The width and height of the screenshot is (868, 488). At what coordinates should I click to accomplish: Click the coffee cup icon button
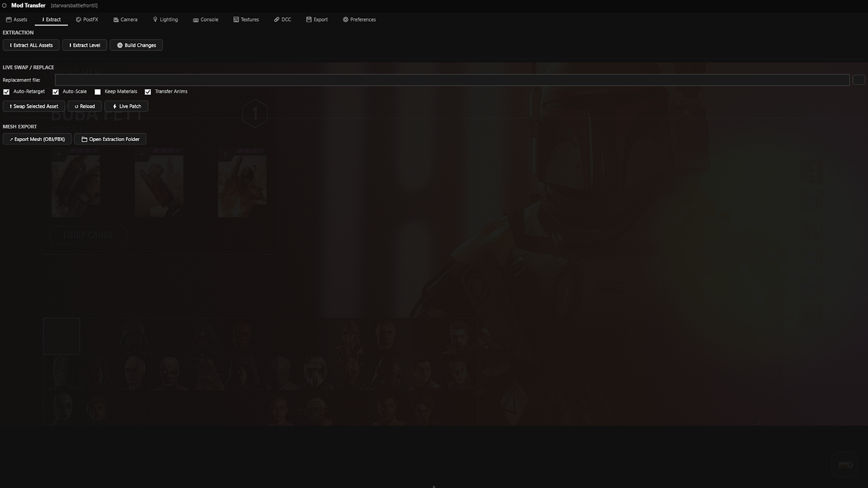[845, 465]
